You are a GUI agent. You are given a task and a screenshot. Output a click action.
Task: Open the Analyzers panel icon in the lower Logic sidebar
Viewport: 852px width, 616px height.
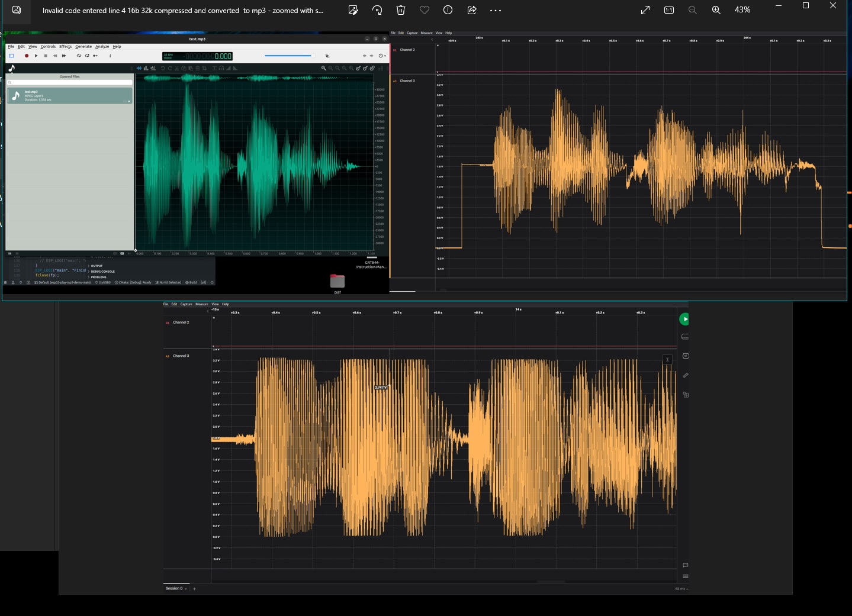[685, 356]
